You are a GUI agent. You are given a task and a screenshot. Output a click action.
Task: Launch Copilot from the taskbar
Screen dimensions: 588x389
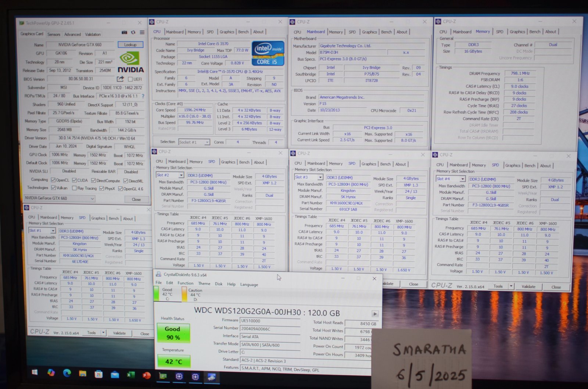[51, 373]
